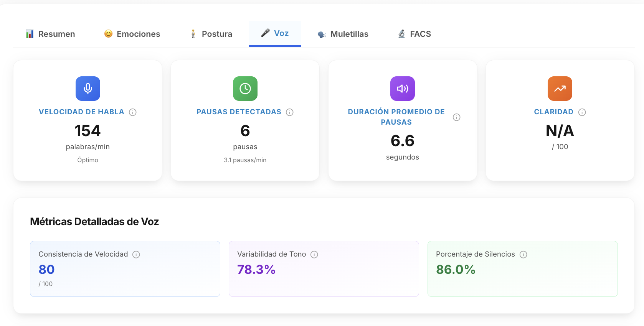This screenshot has width=644, height=326.
Task: Click the 6.6 average pause value
Action: point(403,141)
